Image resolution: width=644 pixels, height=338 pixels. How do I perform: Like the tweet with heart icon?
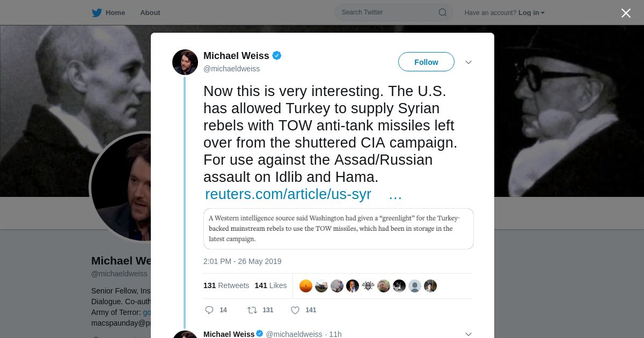click(295, 310)
